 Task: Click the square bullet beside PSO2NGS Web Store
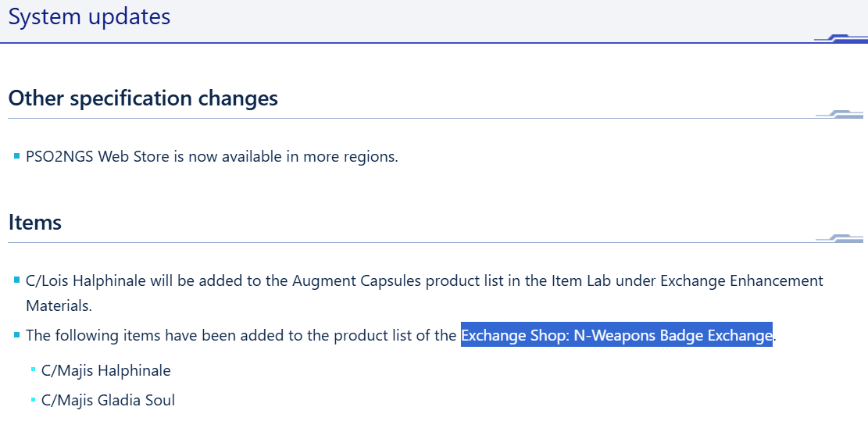coord(16,156)
